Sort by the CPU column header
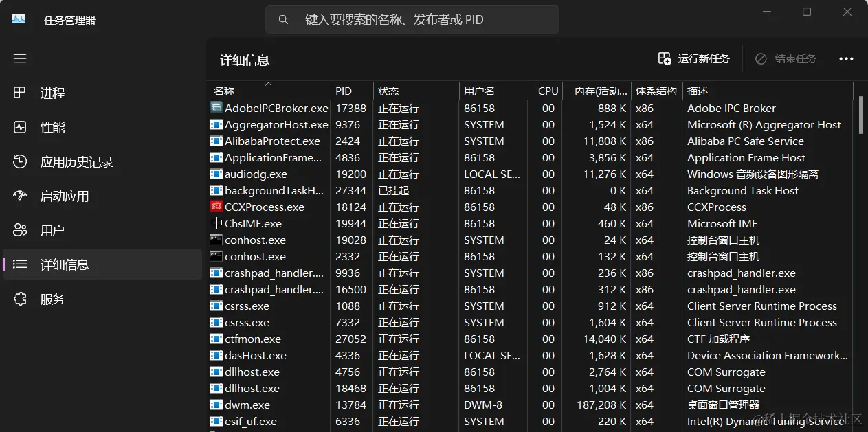 (x=546, y=91)
